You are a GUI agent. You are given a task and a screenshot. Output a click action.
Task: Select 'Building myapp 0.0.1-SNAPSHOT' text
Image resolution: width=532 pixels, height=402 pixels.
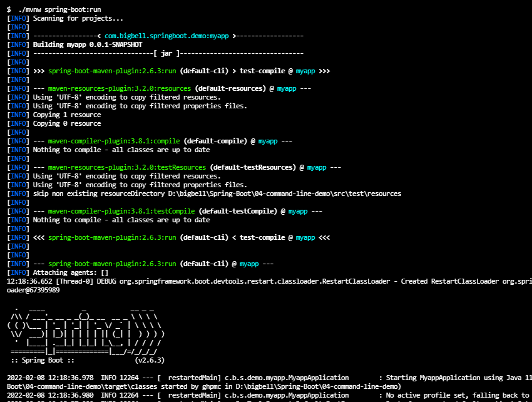pyautogui.click(x=88, y=45)
